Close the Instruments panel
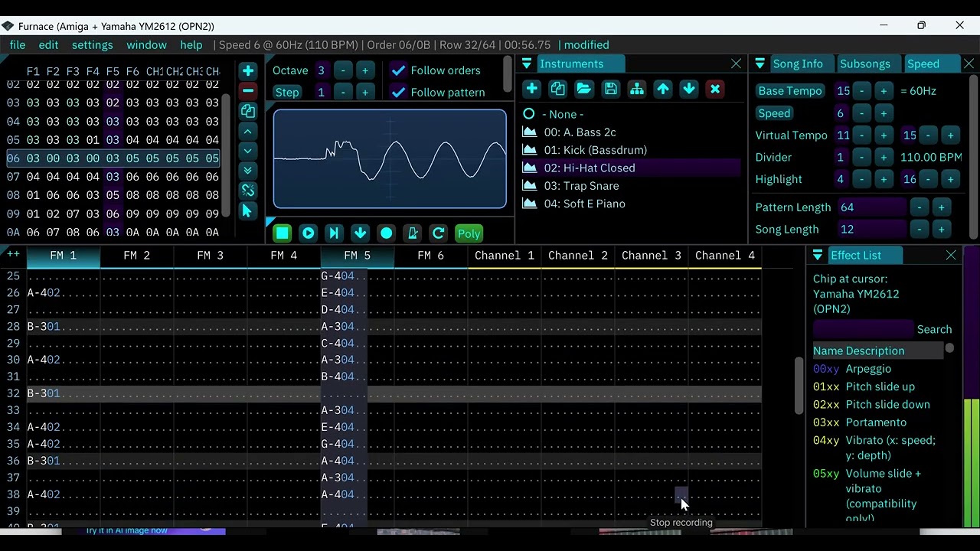 736,64
